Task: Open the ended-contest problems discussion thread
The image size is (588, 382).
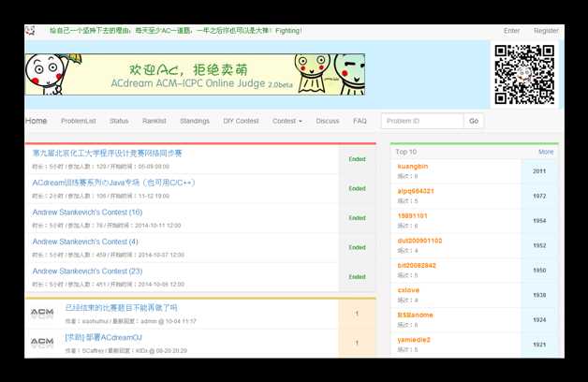Action: click(x=121, y=308)
